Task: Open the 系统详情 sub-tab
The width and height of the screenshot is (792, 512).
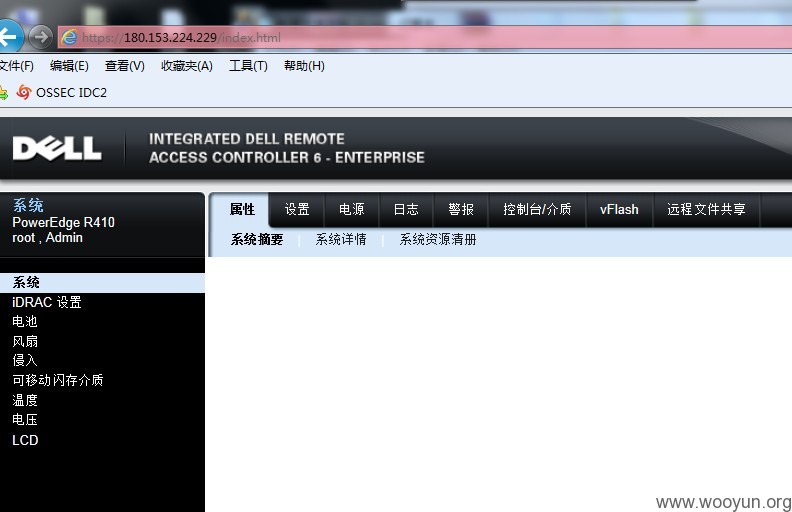Action: click(341, 239)
